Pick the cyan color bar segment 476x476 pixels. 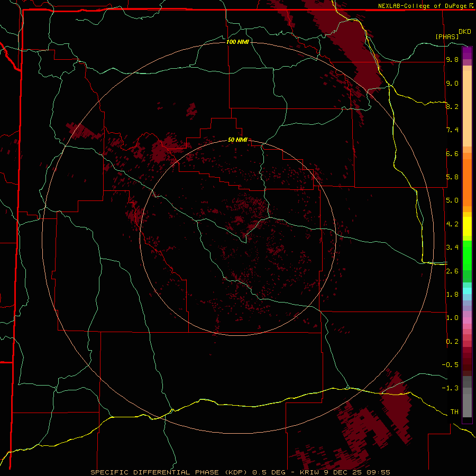tap(467, 291)
